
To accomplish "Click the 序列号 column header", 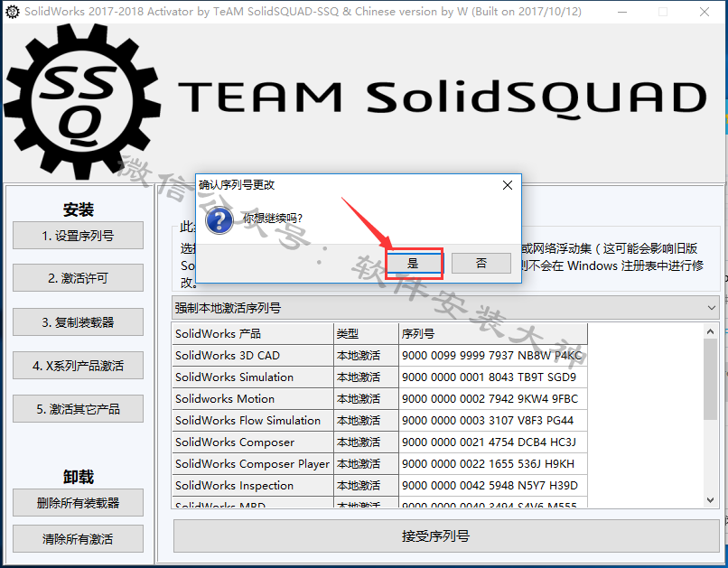I will (x=493, y=333).
